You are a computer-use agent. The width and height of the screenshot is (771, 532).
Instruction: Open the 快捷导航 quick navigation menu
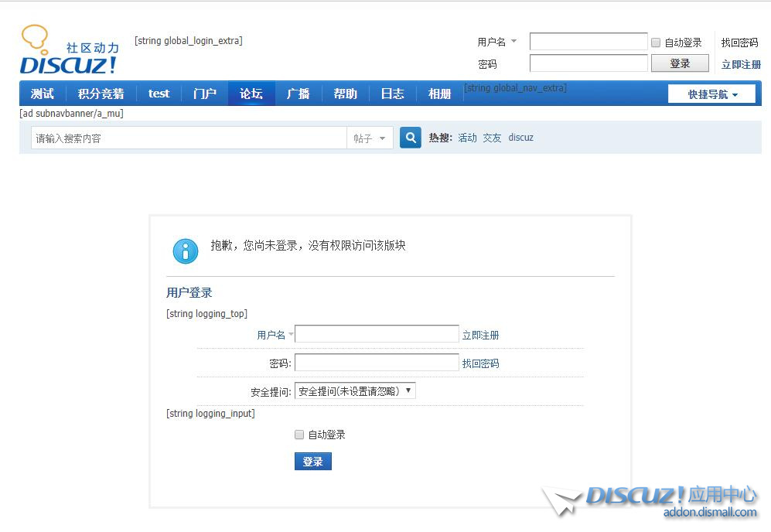coord(711,94)
